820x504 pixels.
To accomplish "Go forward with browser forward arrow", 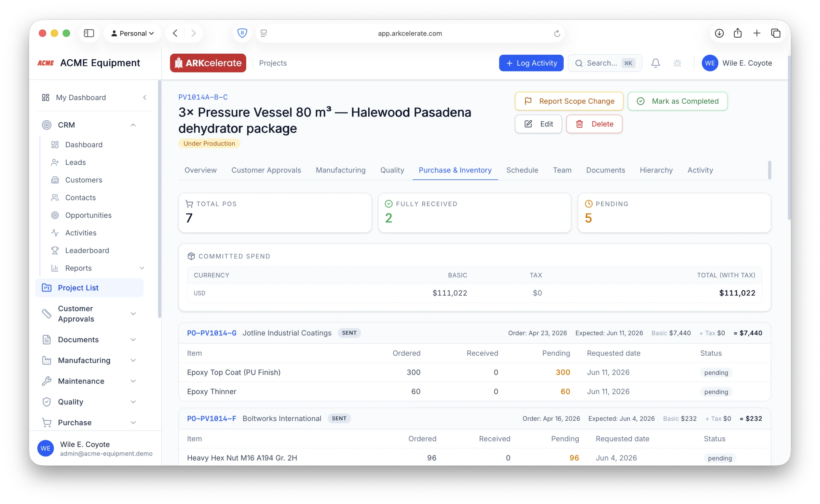I will (x=193, y=33).
